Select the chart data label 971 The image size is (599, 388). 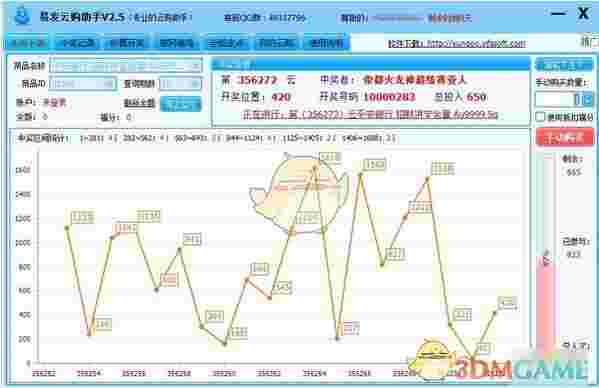[192, 239]
